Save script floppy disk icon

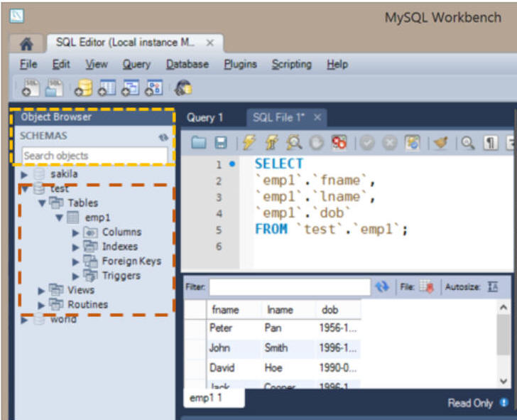point(221,143)
